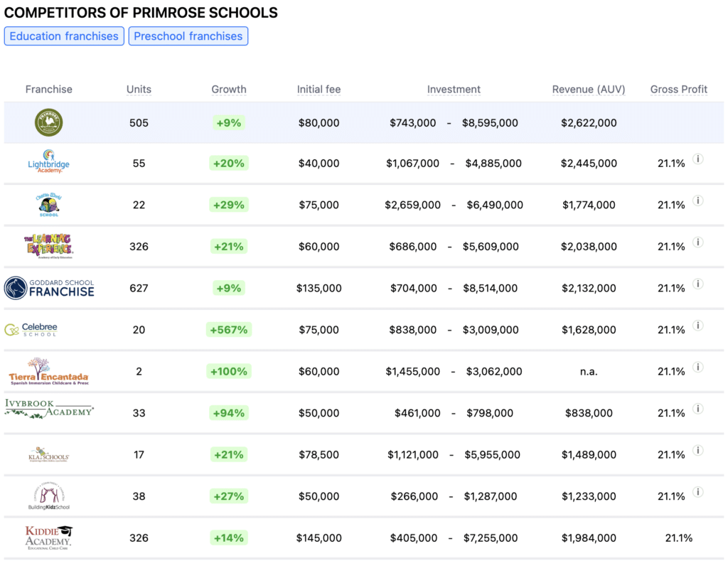728x566 pixels.
Task: Open the Celebree School logo
Action: (x=31, y=329)
